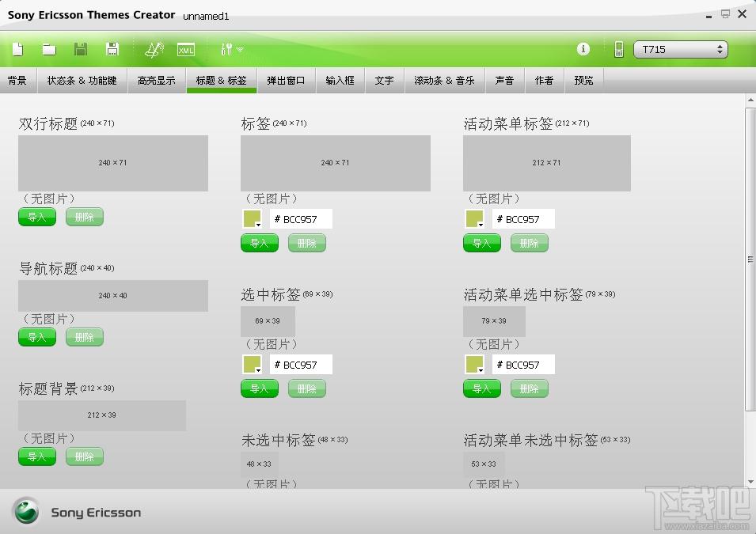Switch to the 背景 tab
This screenshot has width=756, height=534.
[17, 81]
